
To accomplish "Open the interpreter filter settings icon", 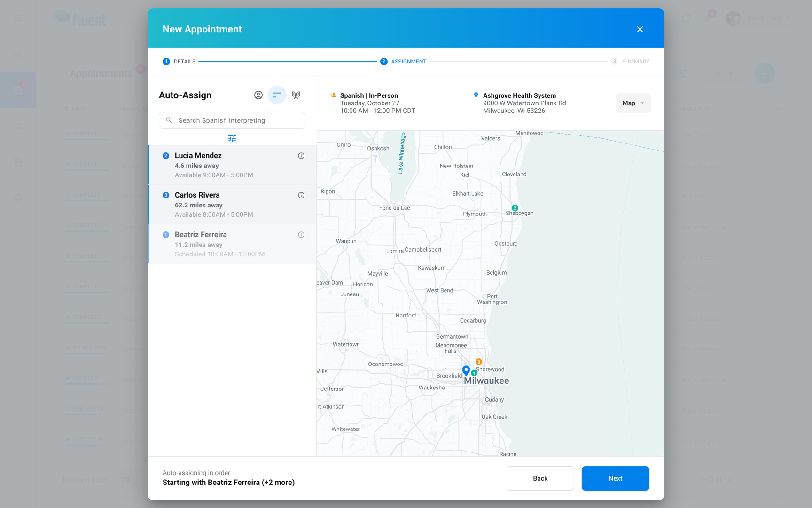I will click(232, 138).
